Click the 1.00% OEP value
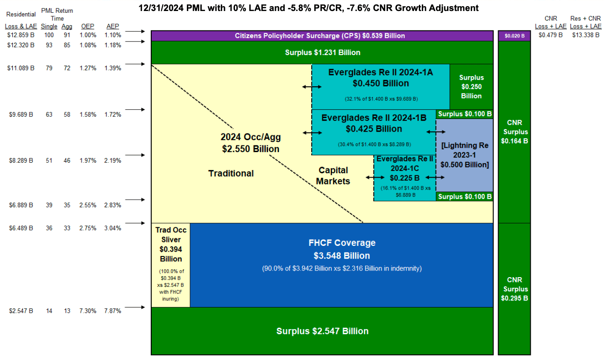The image size is (611, 364). point(88,35)
